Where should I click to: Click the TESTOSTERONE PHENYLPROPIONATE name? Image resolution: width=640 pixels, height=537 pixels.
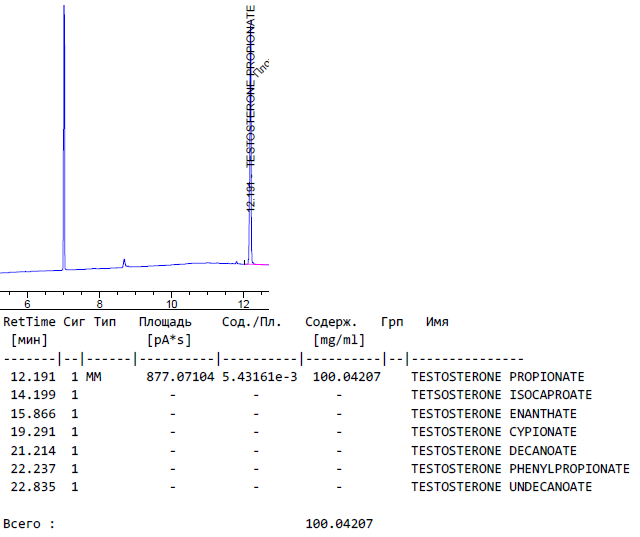point(520,468)
